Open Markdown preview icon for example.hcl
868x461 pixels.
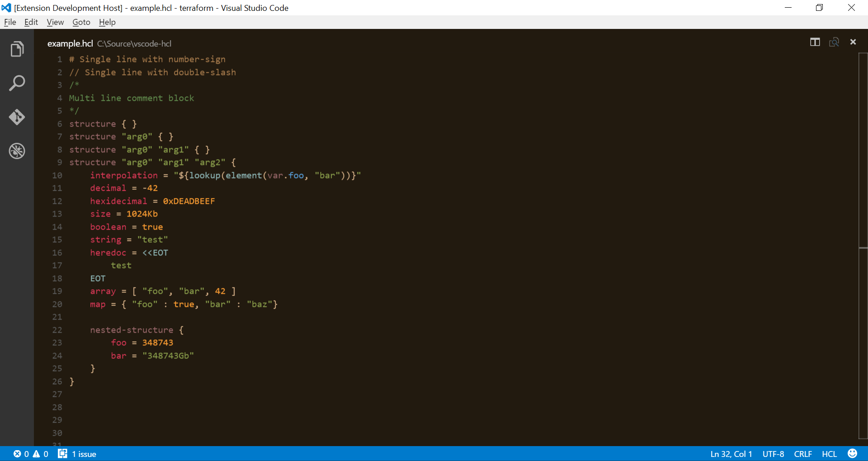coord(835,42)
